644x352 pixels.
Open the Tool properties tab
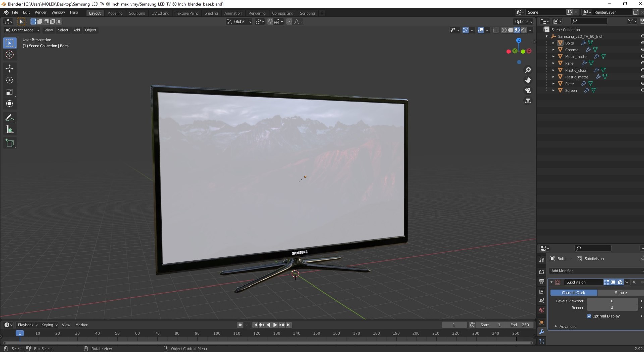(x=542, y=260)
